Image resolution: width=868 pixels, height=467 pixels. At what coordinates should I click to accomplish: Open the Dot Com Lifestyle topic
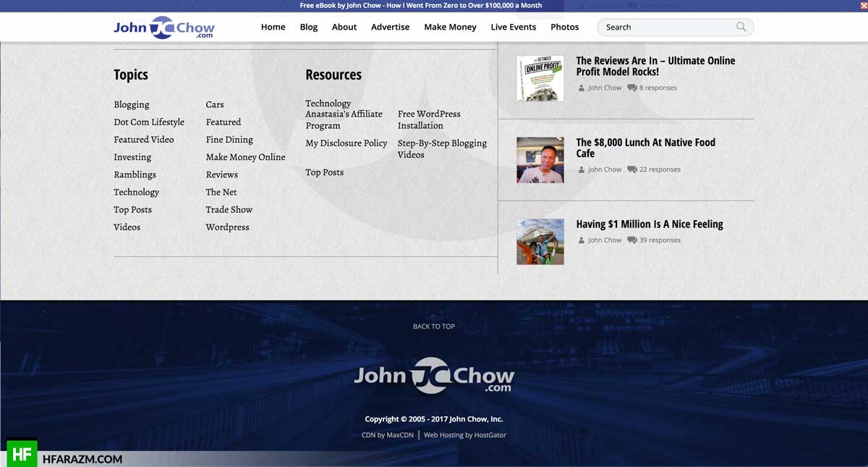click(149, 122)
